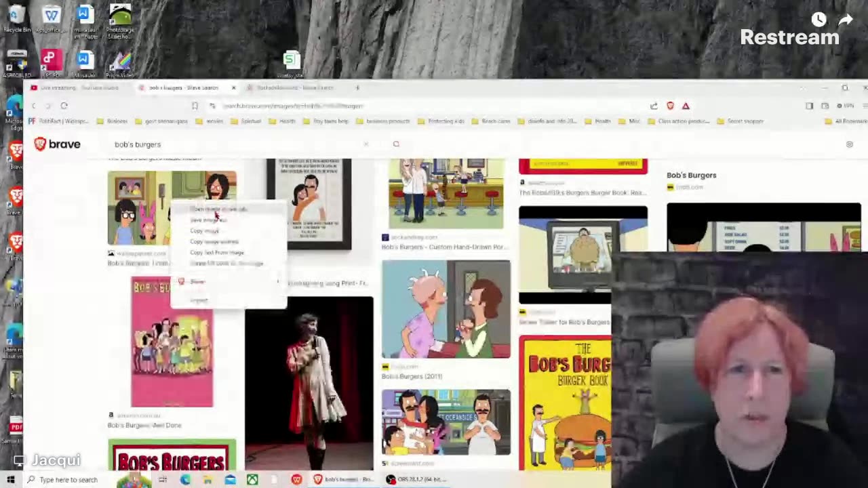Open image in new tab from context menu
This screenshot has height=488, width=868.
(227, 209)
